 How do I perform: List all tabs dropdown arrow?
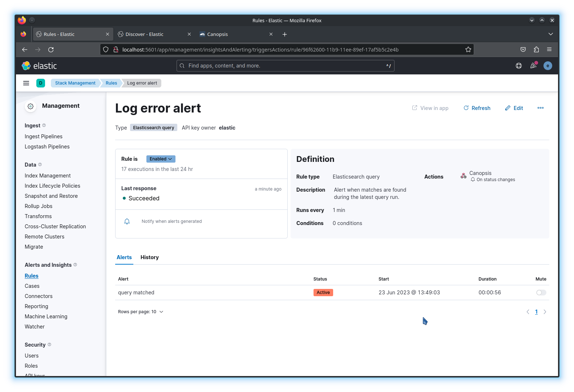pyautogui.click(x=551, y=34)
